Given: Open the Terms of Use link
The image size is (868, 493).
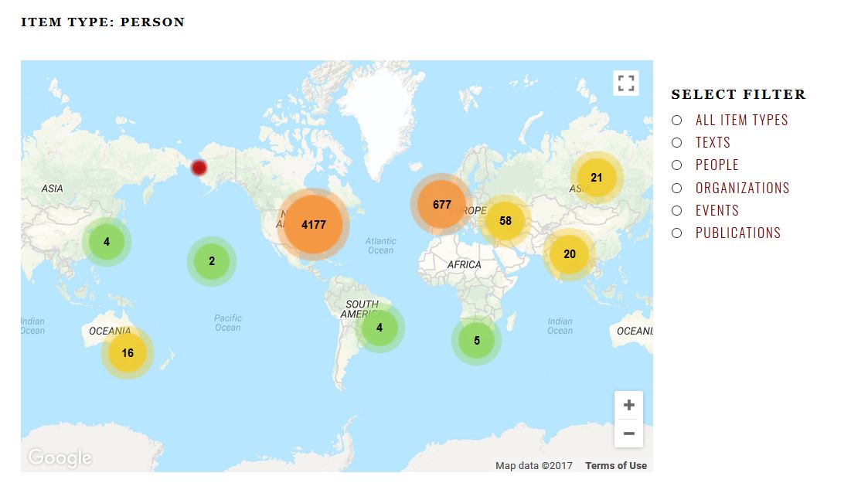Looking at the screenshot, I should pos(615,465).
